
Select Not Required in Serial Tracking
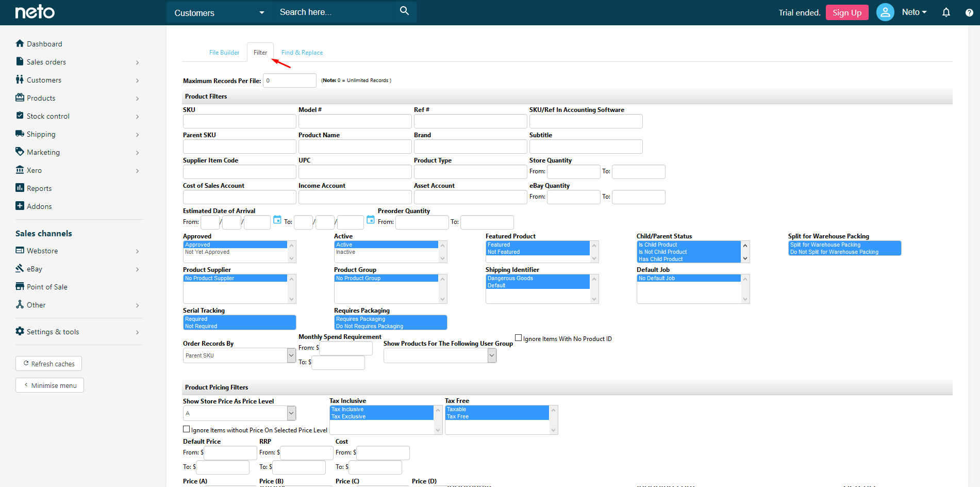point(239,326)
